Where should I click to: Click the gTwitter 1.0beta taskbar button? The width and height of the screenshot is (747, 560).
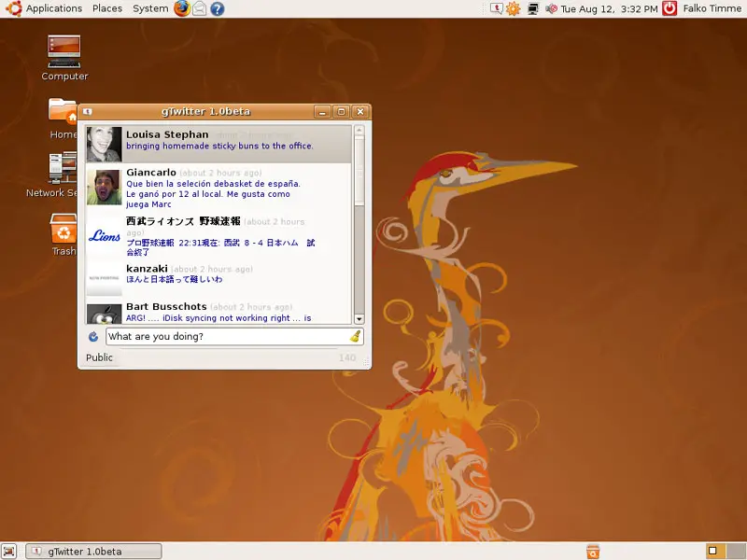pyautogui.click(x=94, y=552)
